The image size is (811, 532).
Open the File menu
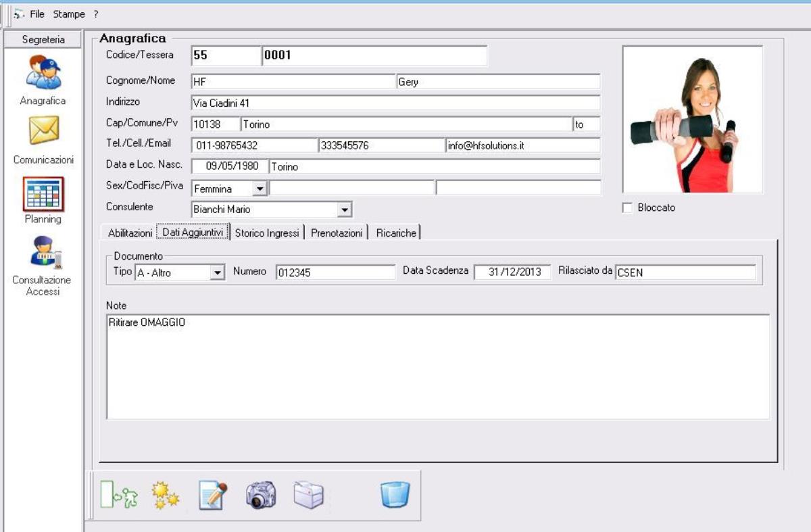click(x=36, y=14)
